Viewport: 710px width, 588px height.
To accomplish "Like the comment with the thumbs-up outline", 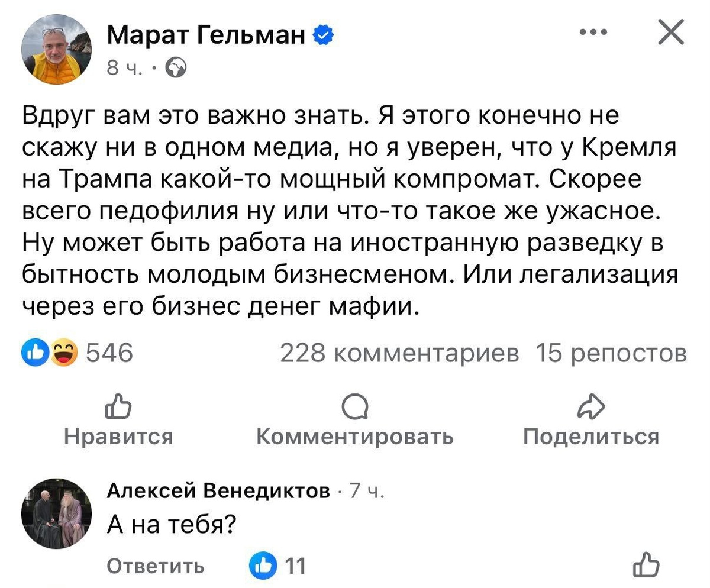I will [646, 565].
